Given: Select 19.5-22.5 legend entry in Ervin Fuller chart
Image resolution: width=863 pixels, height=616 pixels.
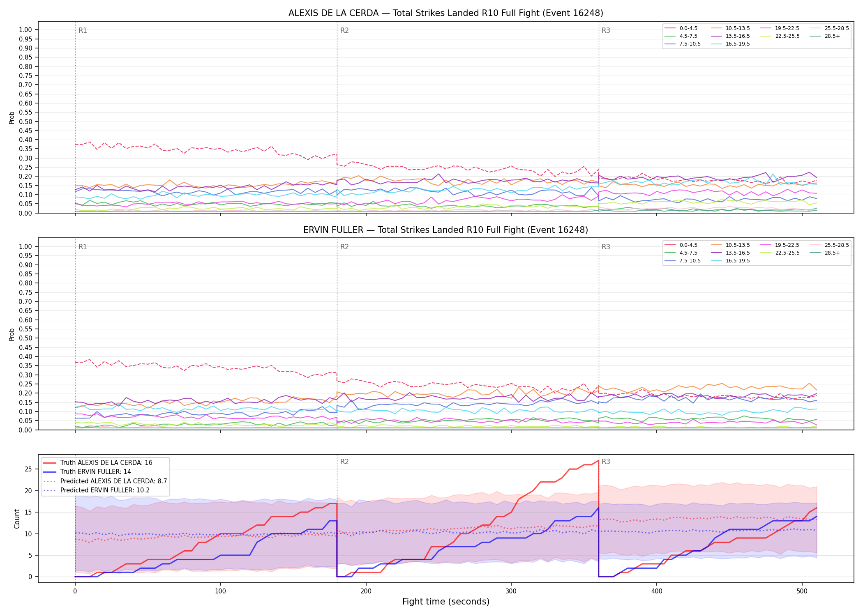Looking at the screenshot, I should [x=780, y=245].
